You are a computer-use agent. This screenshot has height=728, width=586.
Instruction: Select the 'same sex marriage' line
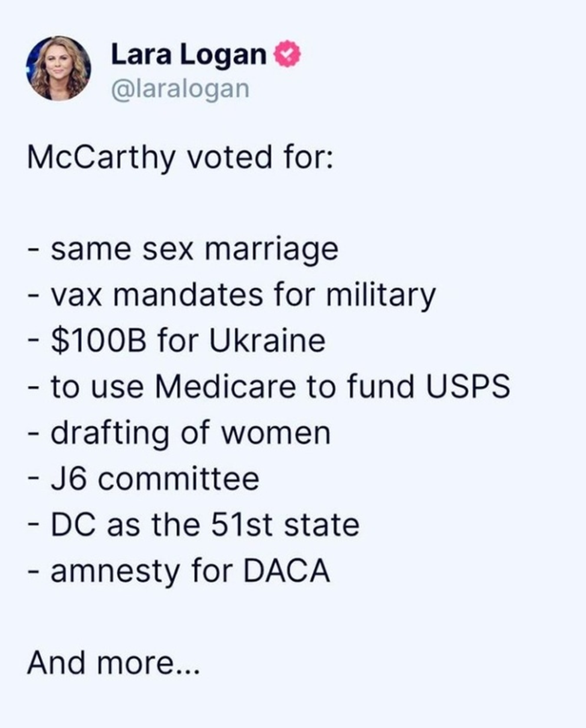point(183,249)
